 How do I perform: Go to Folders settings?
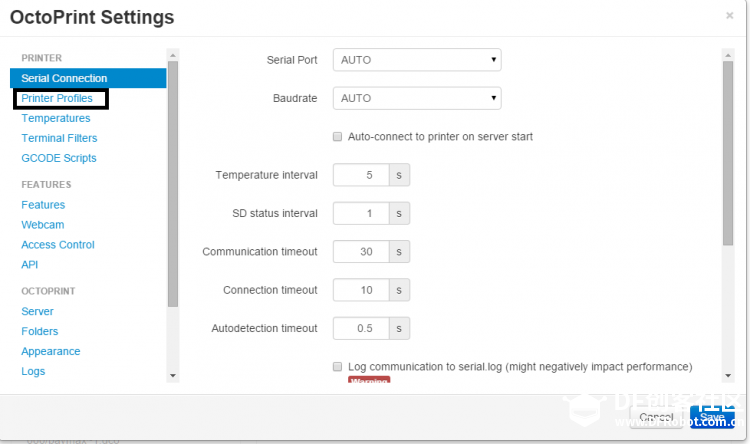point(40,331)
